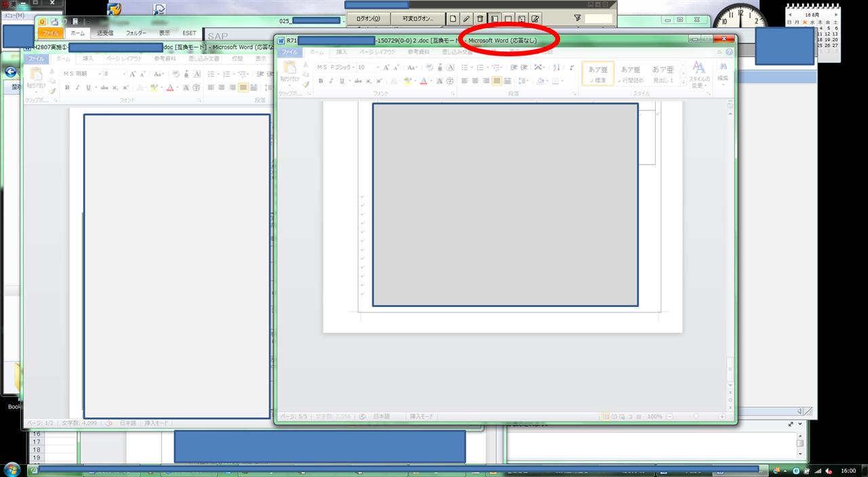Toggle Italic in the front Word window
This screenshot has height=477, width=868.
(331, 81)
